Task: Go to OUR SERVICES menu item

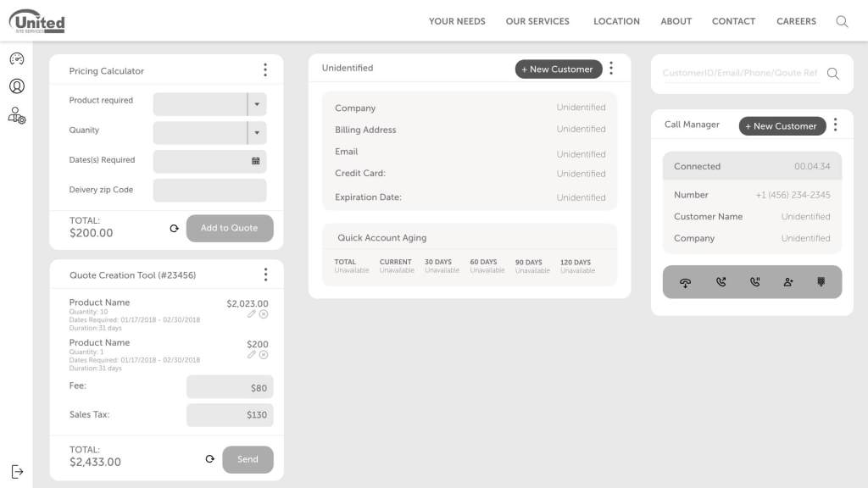Action: click(537, 21)
